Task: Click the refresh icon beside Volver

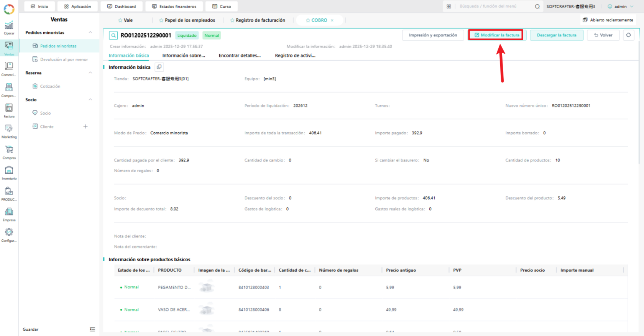Action: pyautogui.click(x=628, y=35)
